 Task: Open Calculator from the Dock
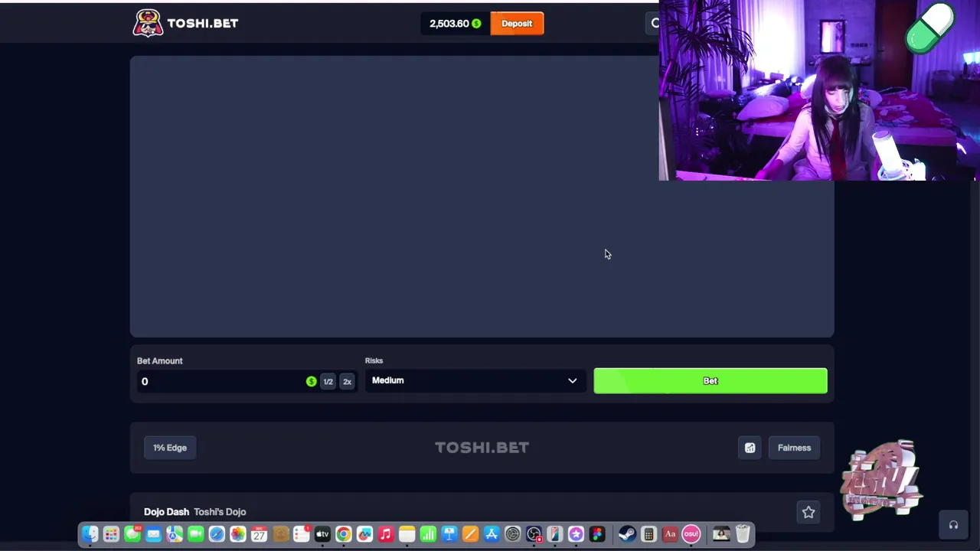click(648, 533)
